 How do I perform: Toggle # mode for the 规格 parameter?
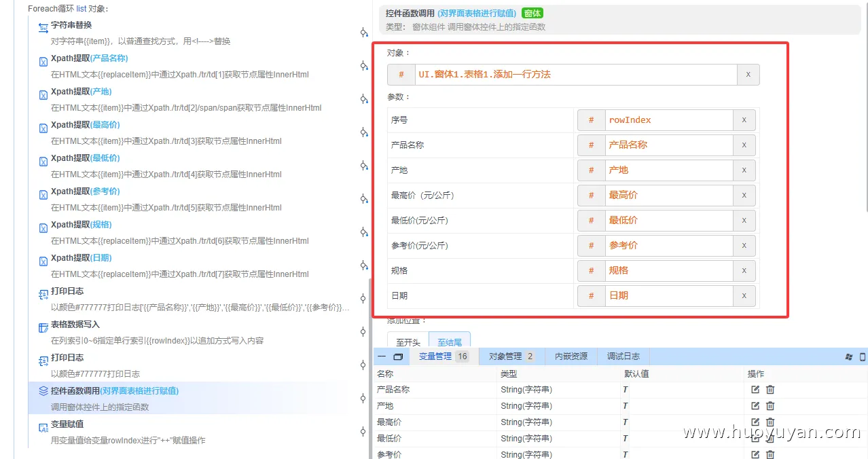(x=592, y=271)
